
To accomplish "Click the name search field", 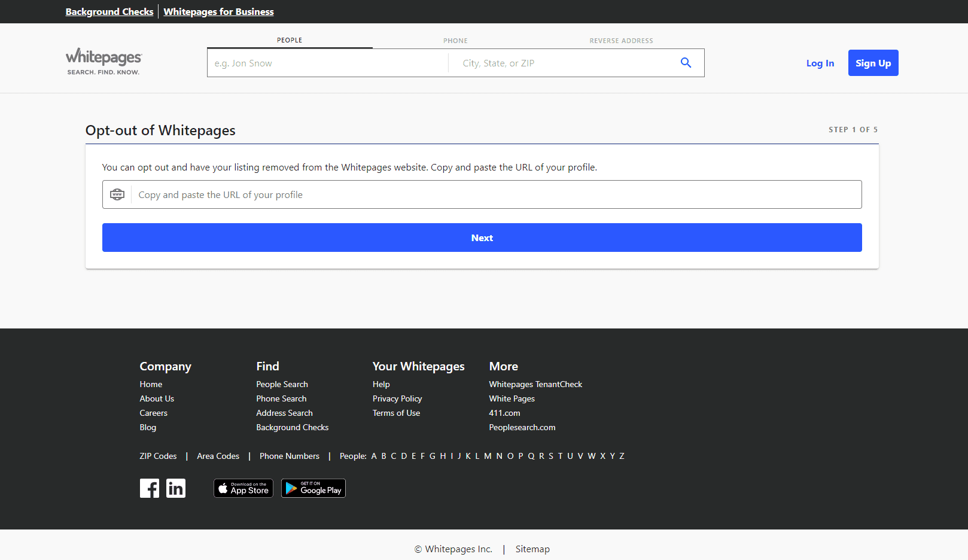I will pyautogui.click(x=328, y=63).
